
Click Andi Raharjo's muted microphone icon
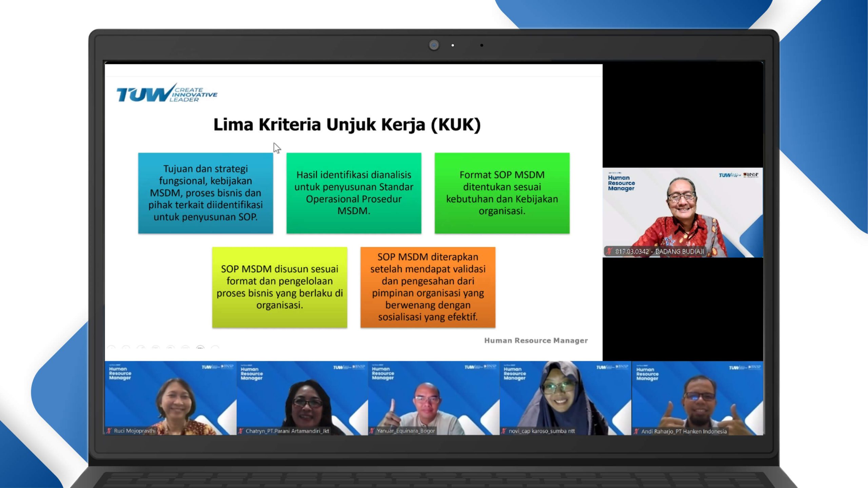[636, 431]
